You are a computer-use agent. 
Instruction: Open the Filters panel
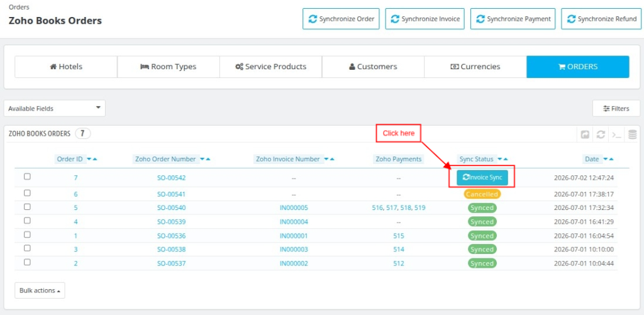[616, 108]
